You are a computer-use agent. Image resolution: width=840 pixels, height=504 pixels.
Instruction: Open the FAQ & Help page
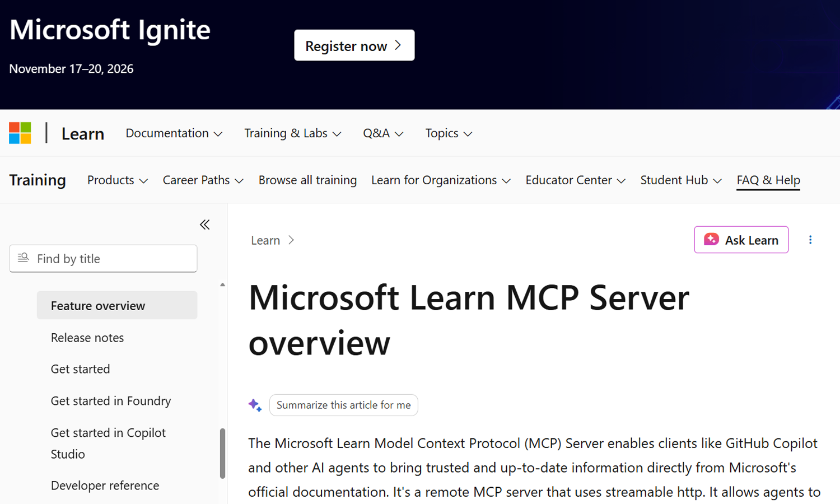click(x=768, y=180)
